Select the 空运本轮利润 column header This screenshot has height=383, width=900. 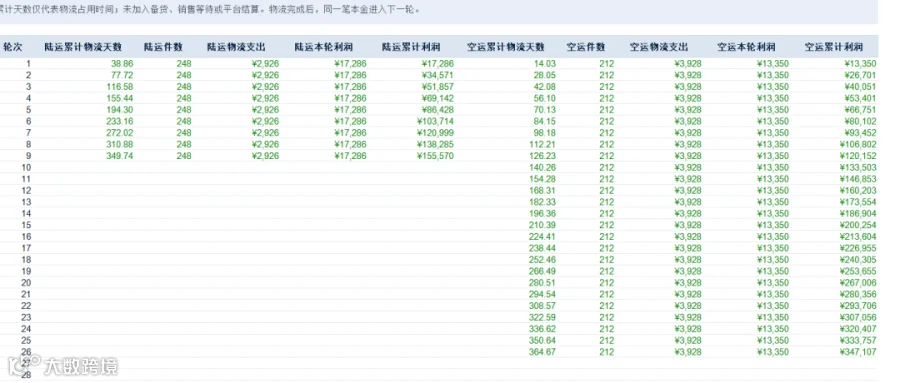click(746, 47)
